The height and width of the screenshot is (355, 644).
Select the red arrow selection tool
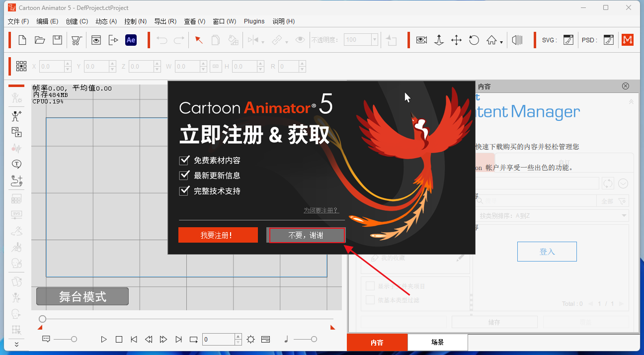click(x=199, y=40)
